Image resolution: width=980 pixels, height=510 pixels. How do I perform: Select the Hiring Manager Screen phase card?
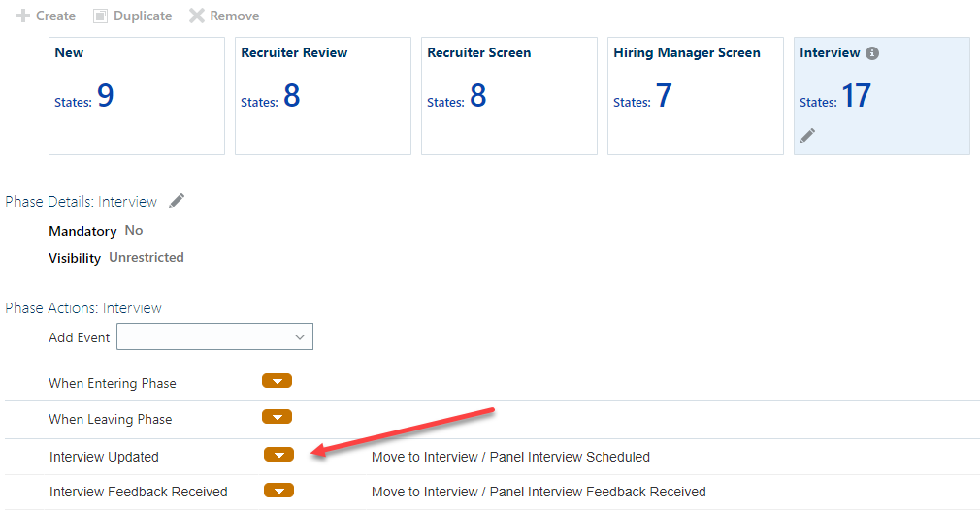coord(696,96)
